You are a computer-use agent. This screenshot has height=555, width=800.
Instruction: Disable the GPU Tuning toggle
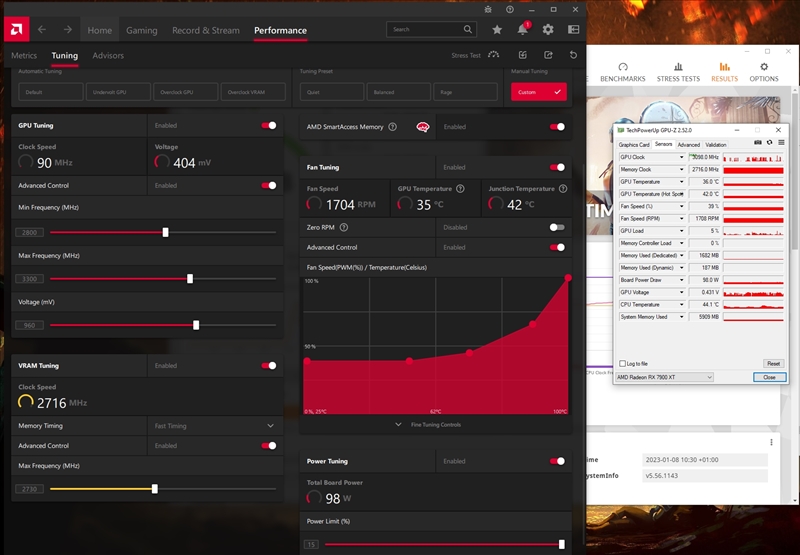coord(269,126)
